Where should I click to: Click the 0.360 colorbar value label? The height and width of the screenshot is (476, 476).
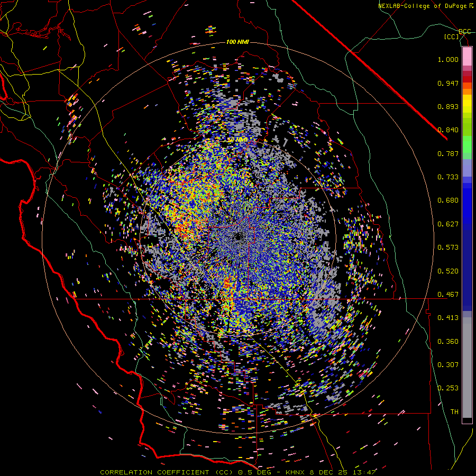tap(448, 342)
